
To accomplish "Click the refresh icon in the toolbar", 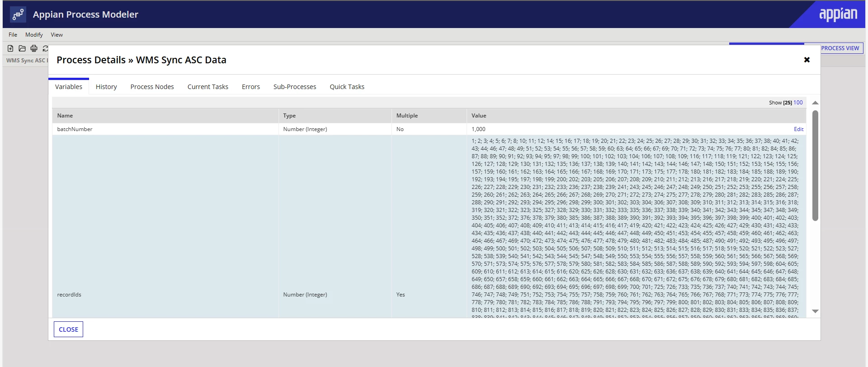I will pos(45,48).
